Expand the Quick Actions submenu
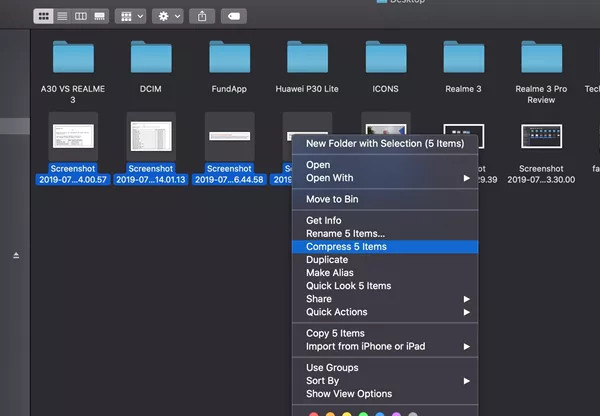 tap(387, 312)
